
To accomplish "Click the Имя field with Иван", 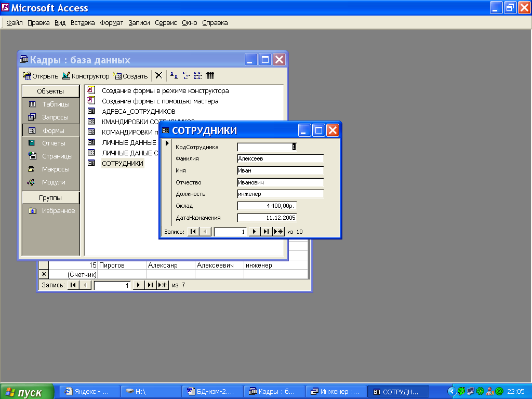I will point(281,170).
